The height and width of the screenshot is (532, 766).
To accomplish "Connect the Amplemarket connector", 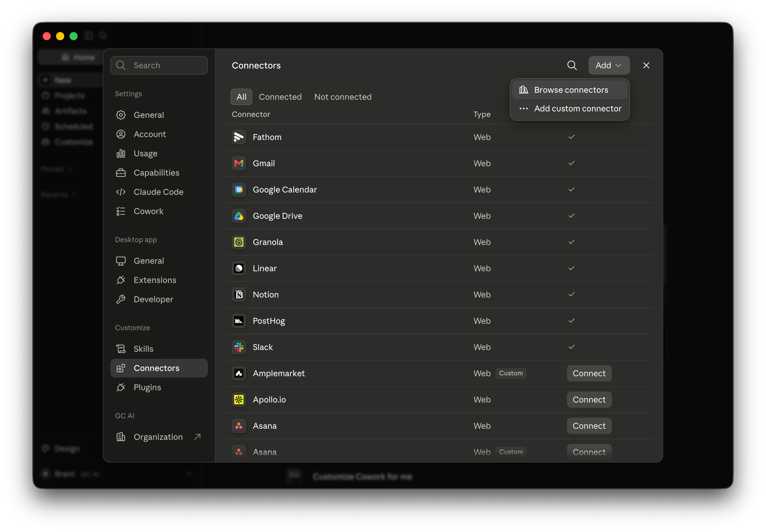I will [589, 374].
